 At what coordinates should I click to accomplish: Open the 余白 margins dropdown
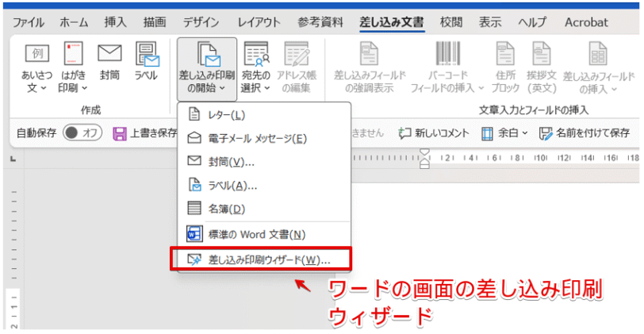(x=504, y=133)
